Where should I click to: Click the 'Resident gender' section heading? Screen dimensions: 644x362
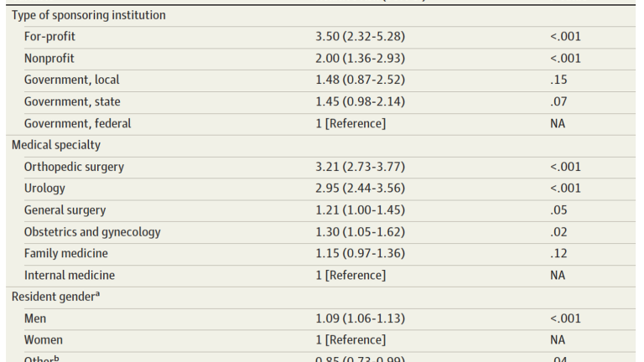55,297
